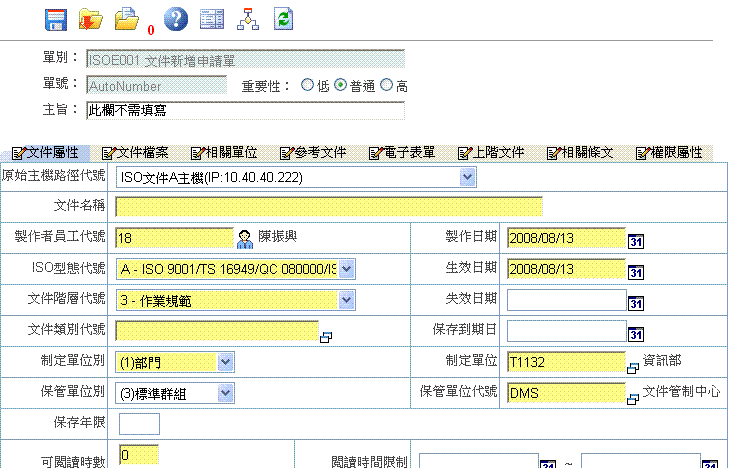The height and width of the screenshot is (468, 731).
Task: Select the 低 importance radio button
Action: tap(307, 85)
